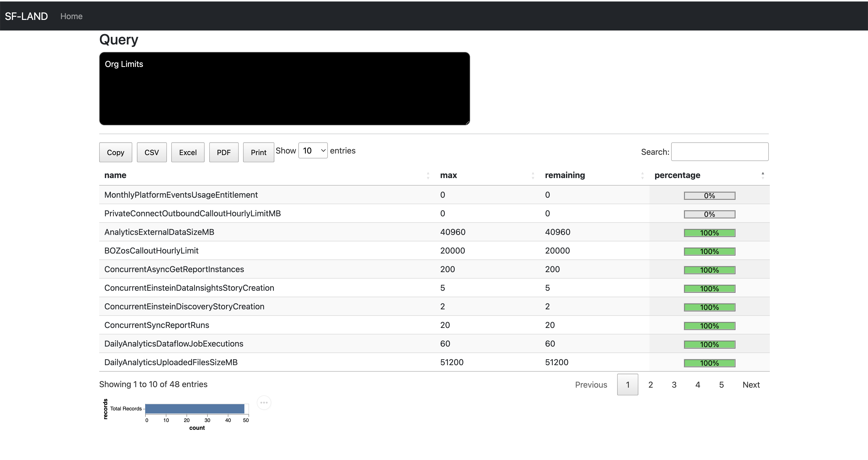Export table as CSV

click(152, 152)
